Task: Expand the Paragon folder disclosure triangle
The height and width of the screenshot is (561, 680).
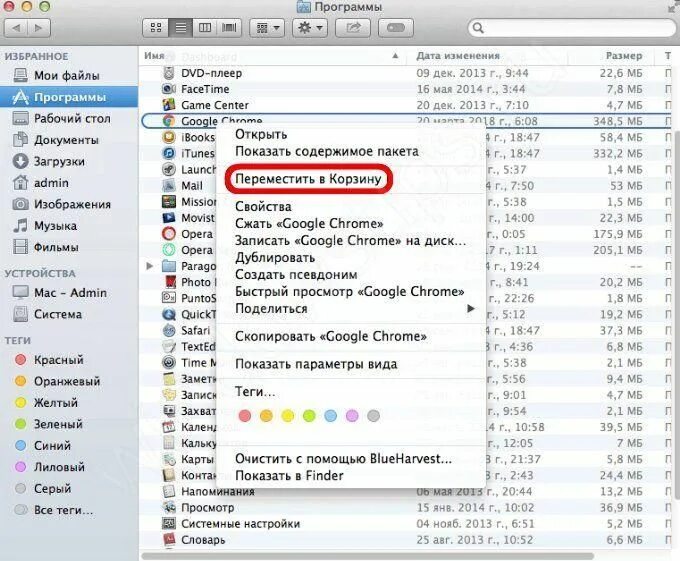Action: click(150, 266)
